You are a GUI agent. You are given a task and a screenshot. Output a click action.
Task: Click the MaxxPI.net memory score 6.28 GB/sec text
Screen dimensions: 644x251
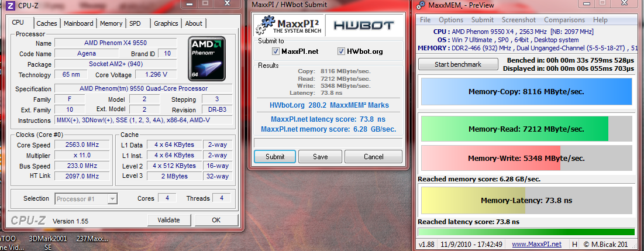(329, 129)
